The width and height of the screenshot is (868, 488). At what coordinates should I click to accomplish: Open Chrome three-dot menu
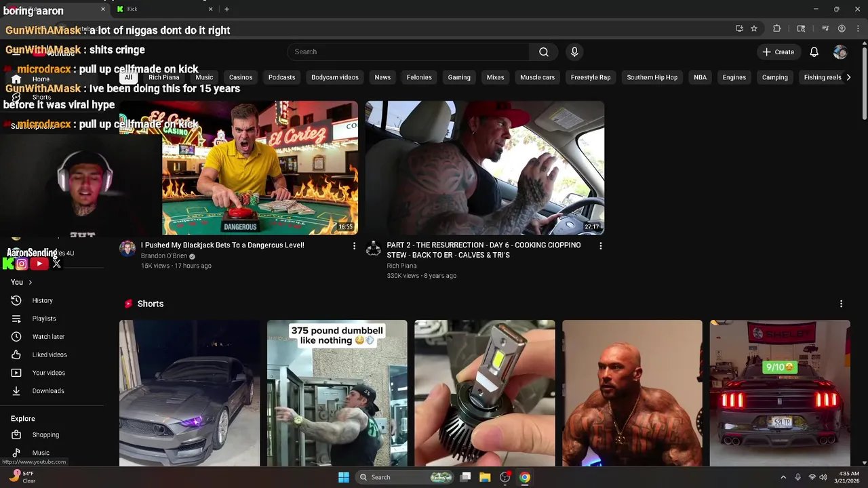(x=856, y=28)
